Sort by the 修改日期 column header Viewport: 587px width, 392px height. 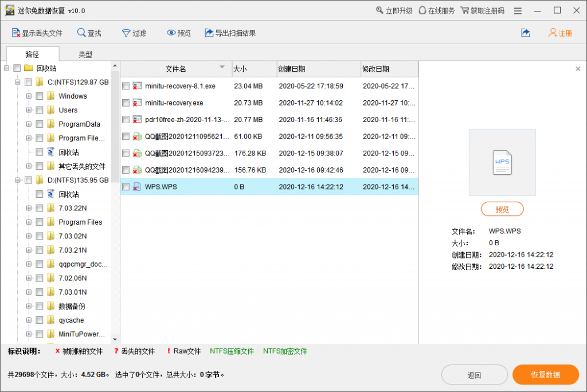tap(389, 69)
